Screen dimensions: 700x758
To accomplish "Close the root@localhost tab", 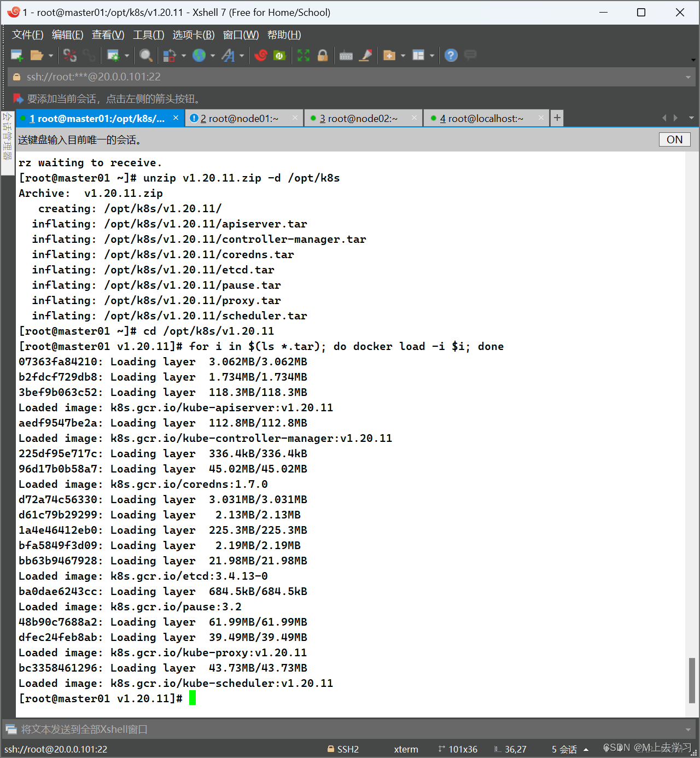I will (x=541, y=118).
